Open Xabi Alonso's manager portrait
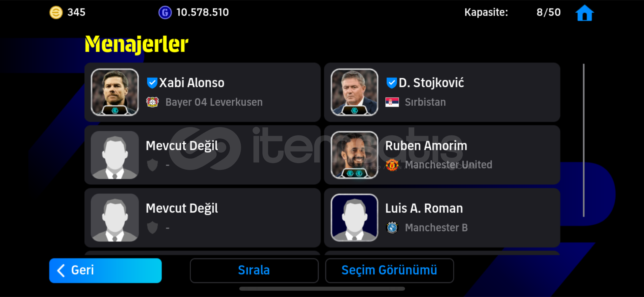 115,92
